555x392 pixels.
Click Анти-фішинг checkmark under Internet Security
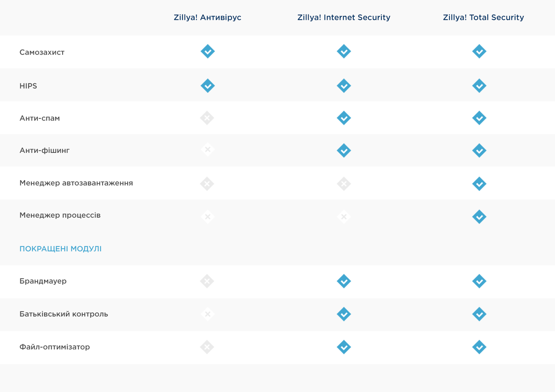pos(344,151)
